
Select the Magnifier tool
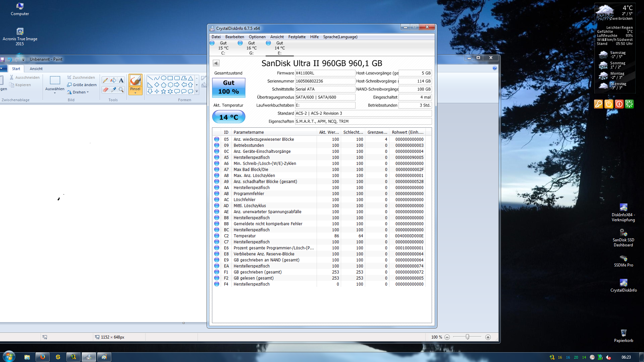coord(121,90)
